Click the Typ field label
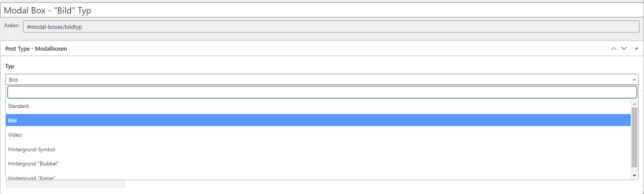The image size is (644, 194). [x=10, y=66]
